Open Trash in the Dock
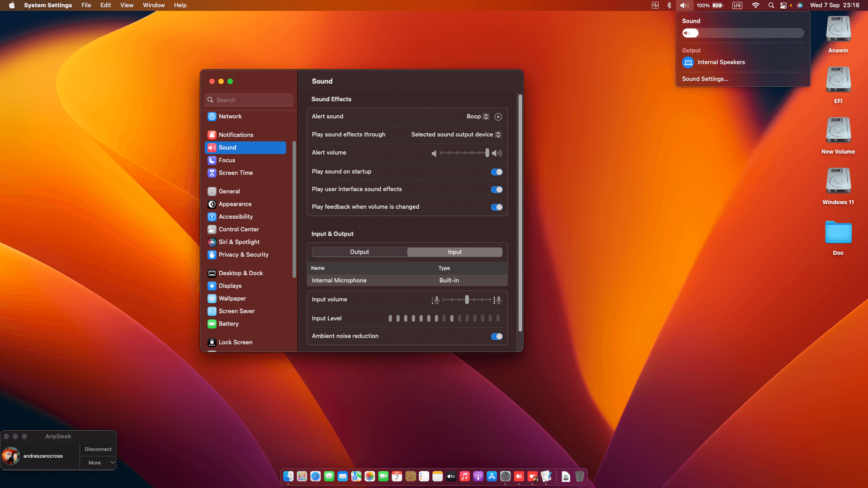This screenshot has height=488, width=868. tap(580, 476)
